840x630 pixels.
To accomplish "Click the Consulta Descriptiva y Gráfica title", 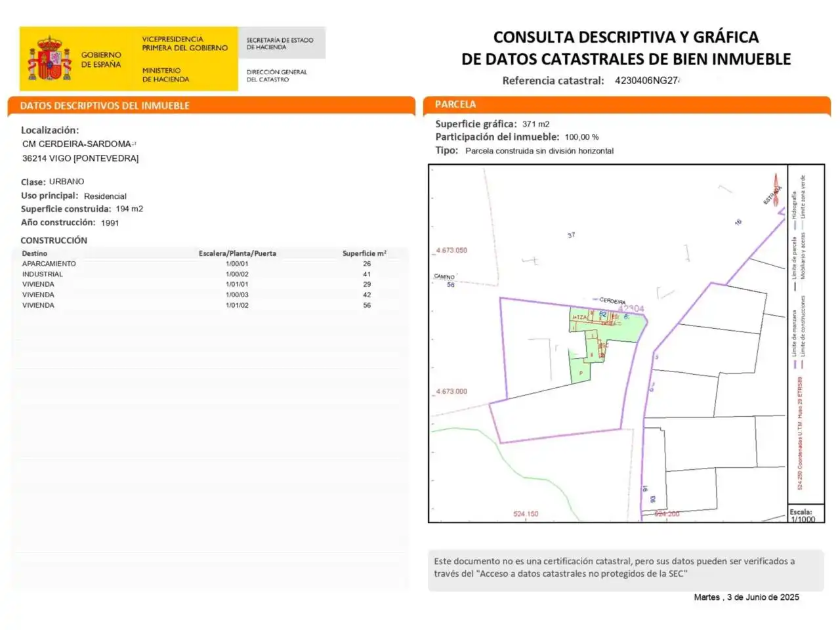I will pos(626,48).
